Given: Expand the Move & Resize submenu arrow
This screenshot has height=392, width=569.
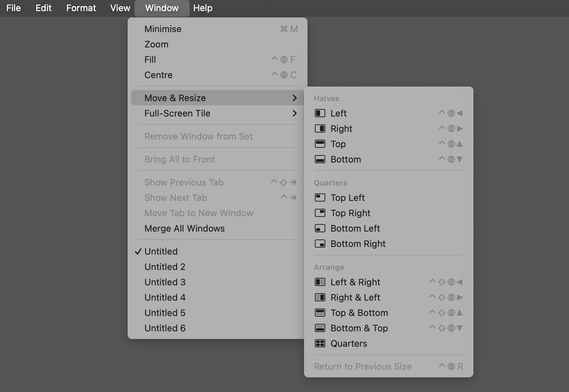Looking at the screenshot, I should coord(295,98).
